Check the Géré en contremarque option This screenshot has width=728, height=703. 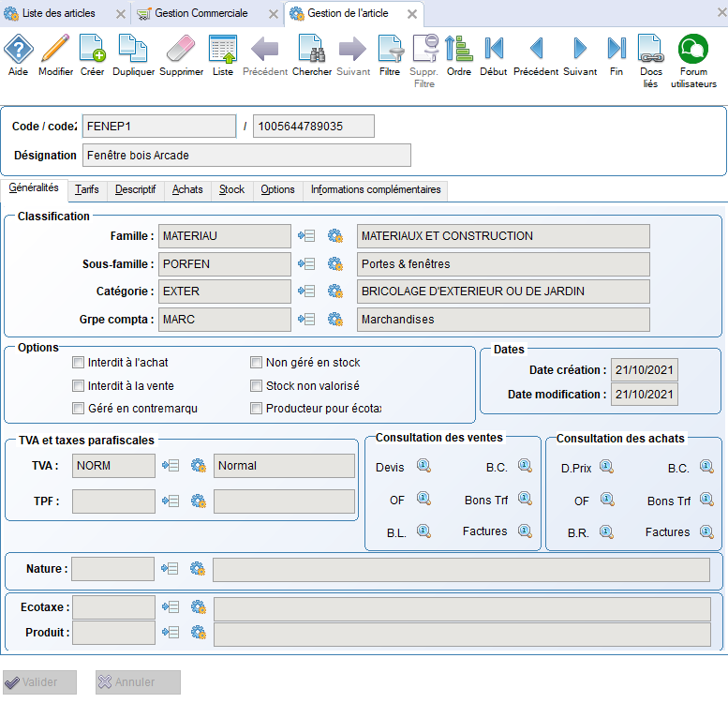[x=79, y=408]
